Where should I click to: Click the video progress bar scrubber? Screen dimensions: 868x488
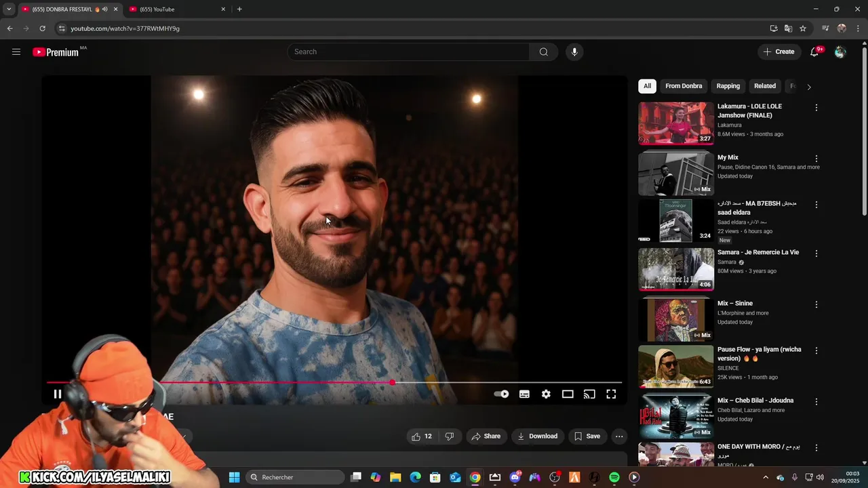click(x=392, y=383)
